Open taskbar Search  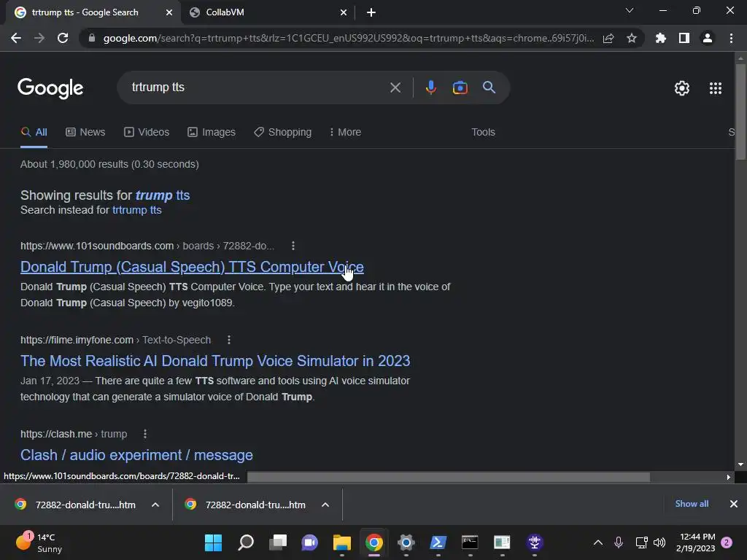(x=246, y=542)
